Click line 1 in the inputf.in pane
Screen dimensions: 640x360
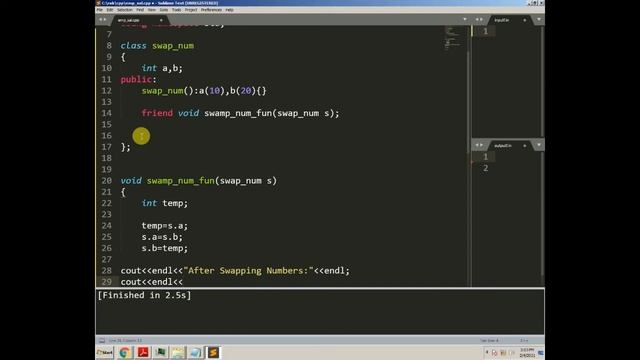pos(485,31)
